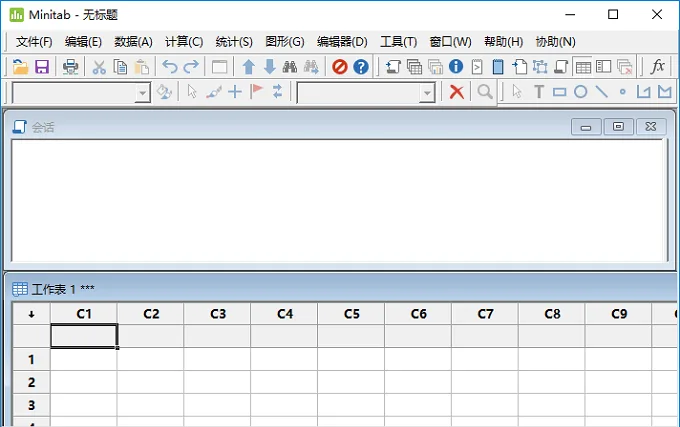Go to next command with down arrow
Viewport: 680px width, 427px height.
[270, 67]
